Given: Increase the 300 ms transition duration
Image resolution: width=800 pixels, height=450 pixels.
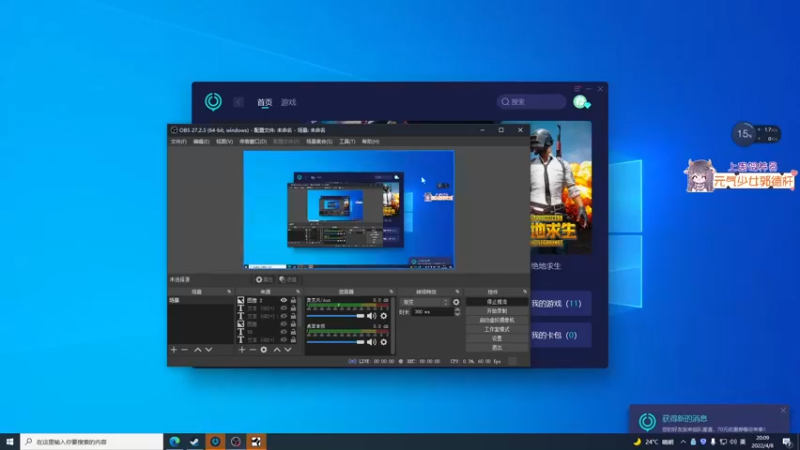Looking at the screenshot, I should coord(457,310).
